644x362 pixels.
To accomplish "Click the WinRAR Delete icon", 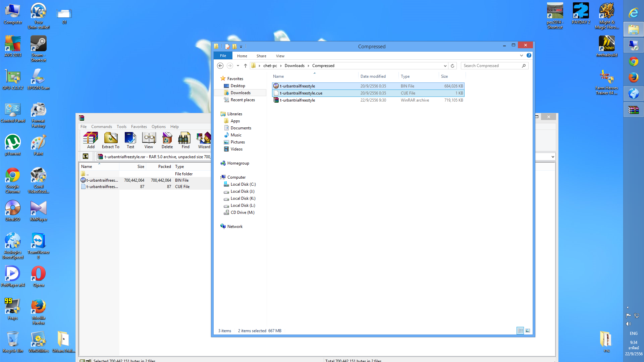I will click(167, 140).
